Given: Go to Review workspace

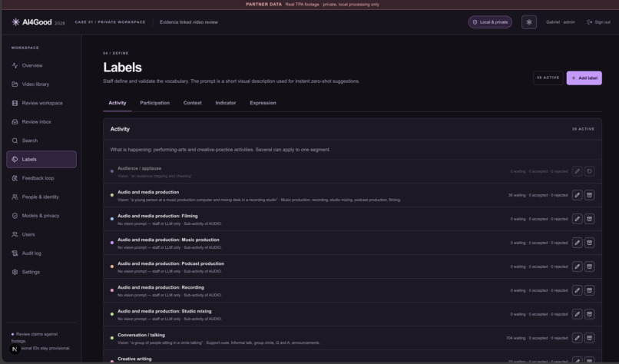Looking at the screenshot, I should click(x=41, y=103).
